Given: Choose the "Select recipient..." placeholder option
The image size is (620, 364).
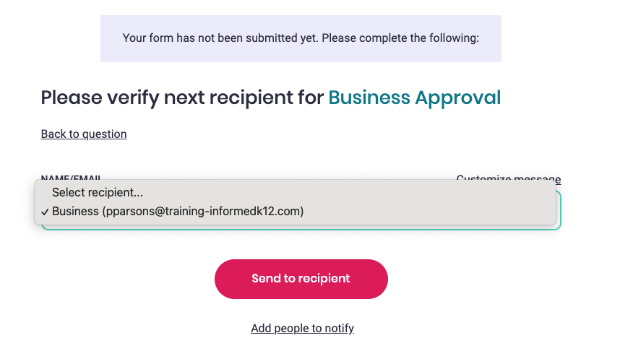Looking at the screenshot, I should (98, 193).
